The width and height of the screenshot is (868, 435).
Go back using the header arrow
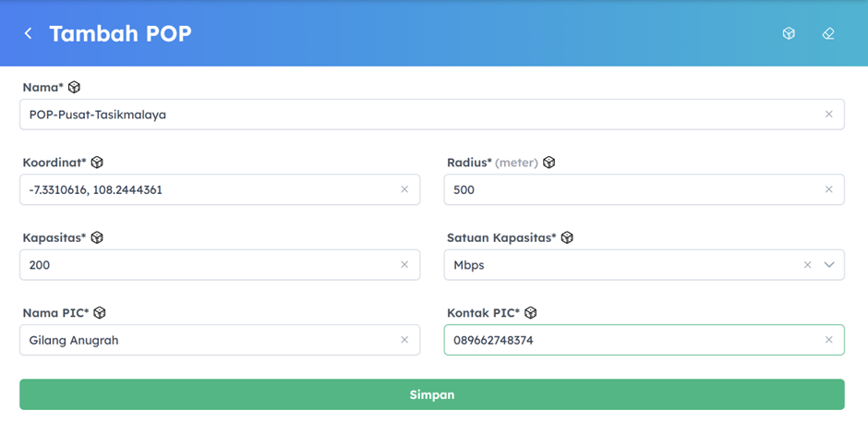(28, 33)
